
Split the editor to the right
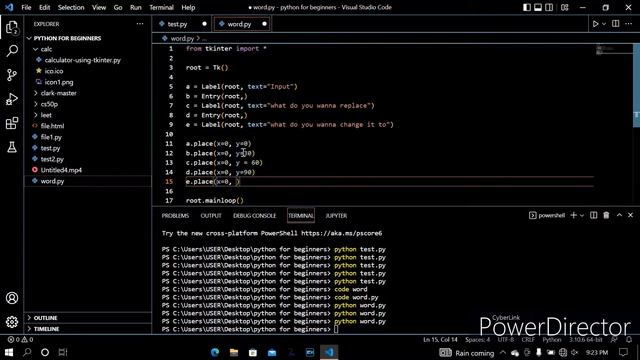(616, 24)
